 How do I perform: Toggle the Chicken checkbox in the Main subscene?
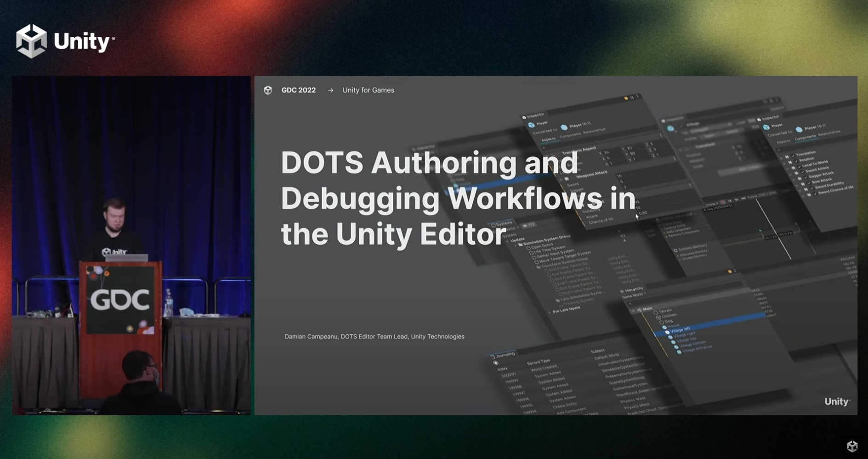point(658,317)
